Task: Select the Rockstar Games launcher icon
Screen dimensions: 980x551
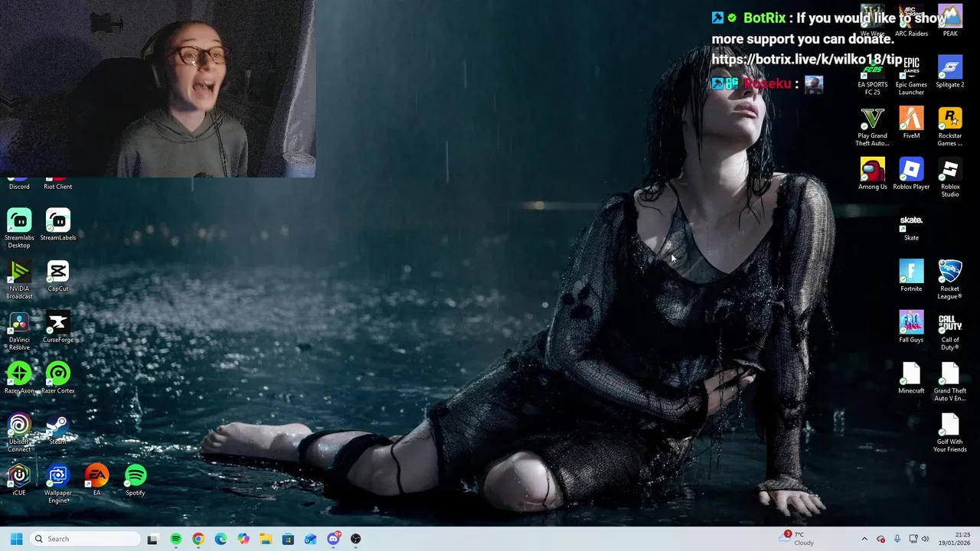Action: coord(950,127)
